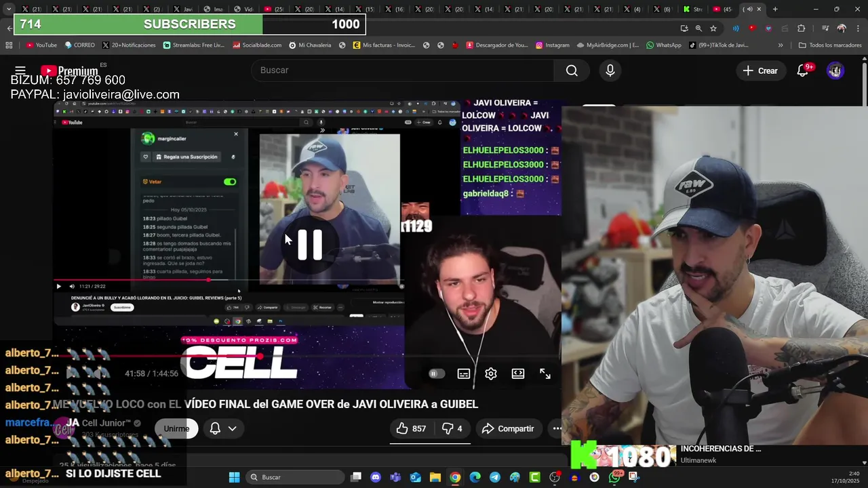The width and height of the screenshot is (868, 488).
Task: Toggle subtitles in the video player
Action: (464, 373)
